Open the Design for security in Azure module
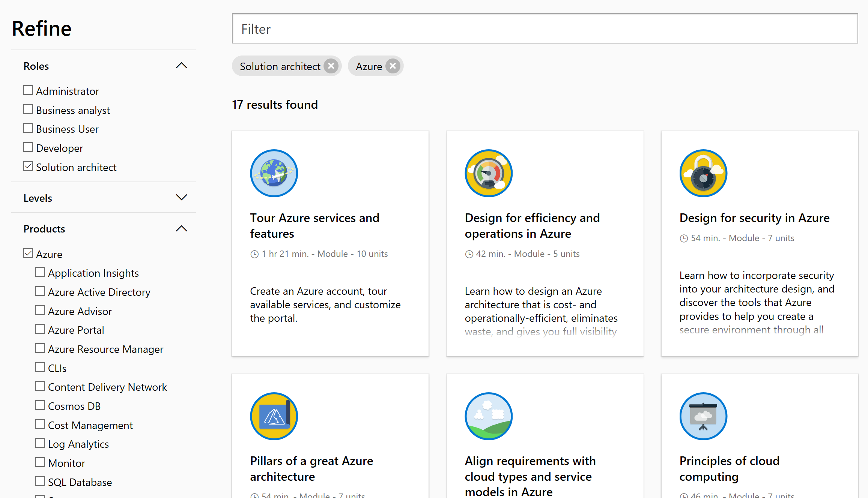 pyautogui.click(x=754, y=217)
